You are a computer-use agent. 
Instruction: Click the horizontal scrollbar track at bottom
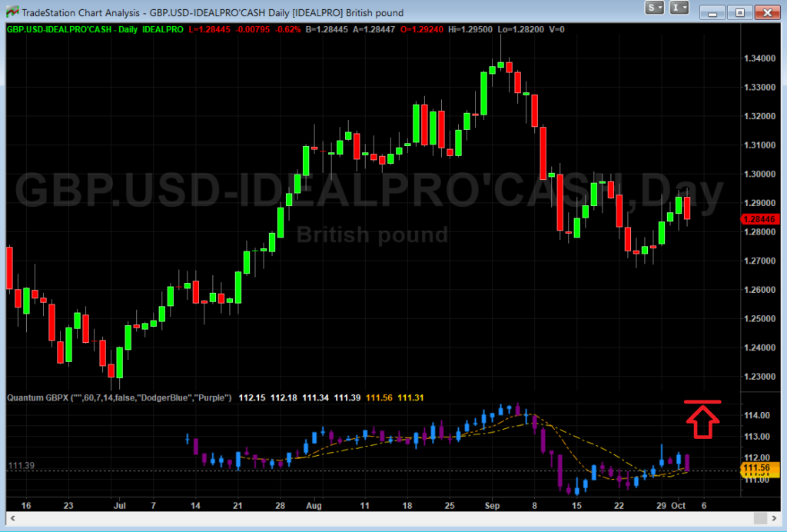pyautogui.click(x=384, y=518)
